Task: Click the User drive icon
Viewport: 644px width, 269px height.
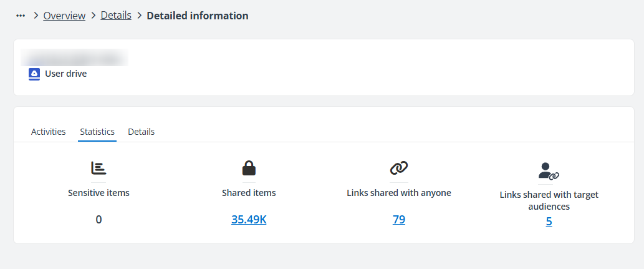Action: click(x=34, y=74)
